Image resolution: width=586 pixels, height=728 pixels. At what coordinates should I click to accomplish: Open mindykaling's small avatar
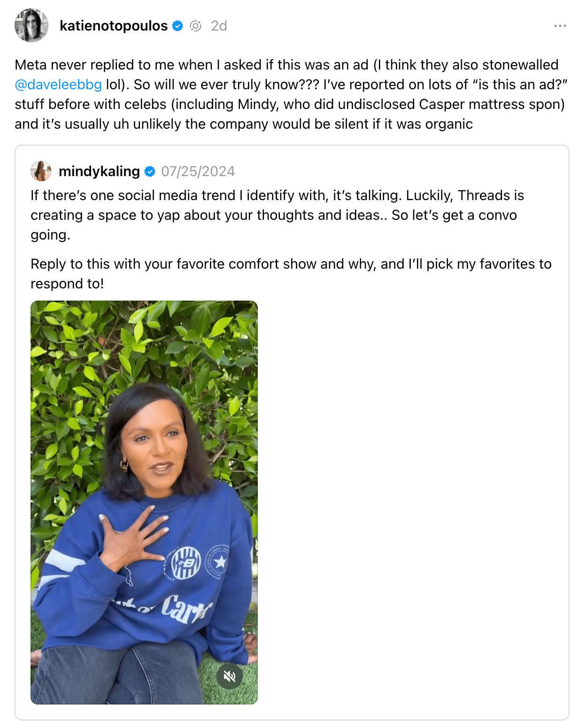(41, 171)
